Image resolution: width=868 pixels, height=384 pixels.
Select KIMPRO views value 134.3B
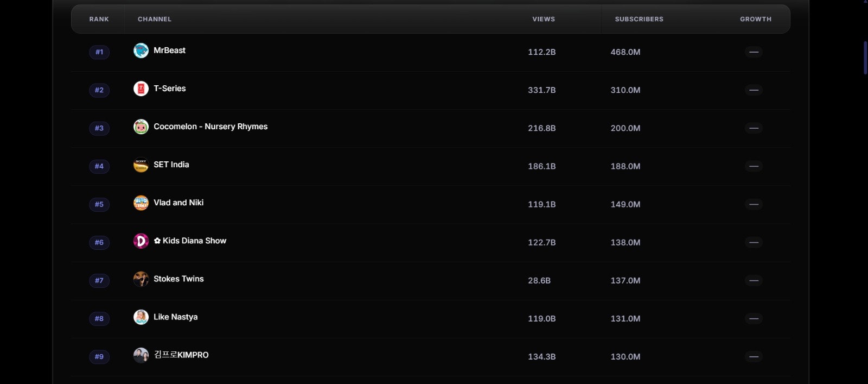tap(541, 356)
